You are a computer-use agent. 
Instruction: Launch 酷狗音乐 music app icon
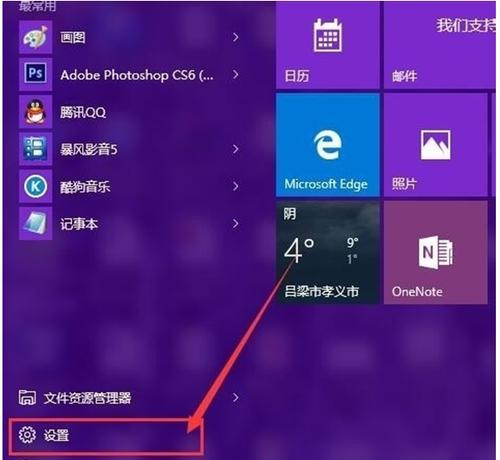click(35, 186)
